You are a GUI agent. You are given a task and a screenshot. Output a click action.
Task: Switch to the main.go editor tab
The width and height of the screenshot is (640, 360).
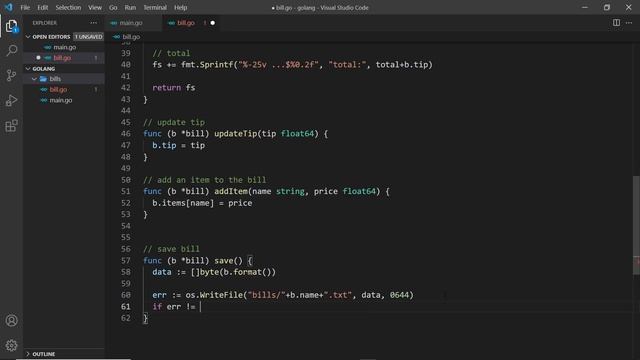click(133, 23)
